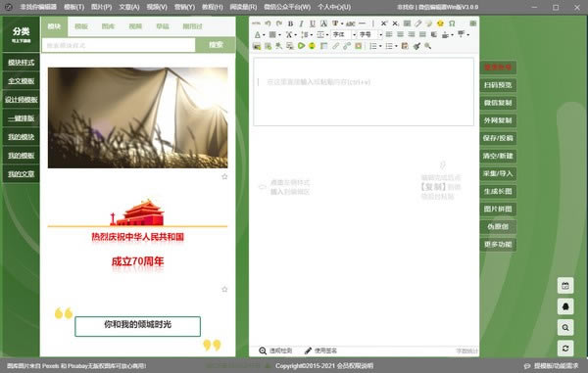Apply the boxed letter A character border
This screenshot has width=588, height=373.
point(323,23)
